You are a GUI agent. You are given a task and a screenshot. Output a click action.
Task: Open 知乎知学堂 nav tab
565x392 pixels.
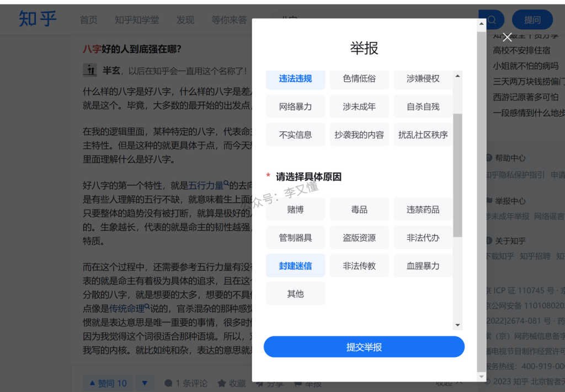(x=137, y=20)
